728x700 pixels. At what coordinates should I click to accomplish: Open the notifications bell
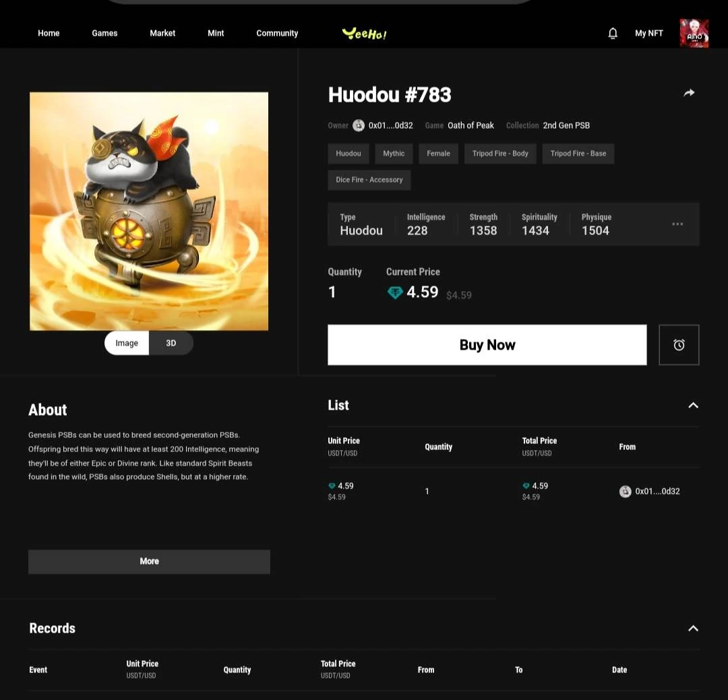[x=612, y=34]
